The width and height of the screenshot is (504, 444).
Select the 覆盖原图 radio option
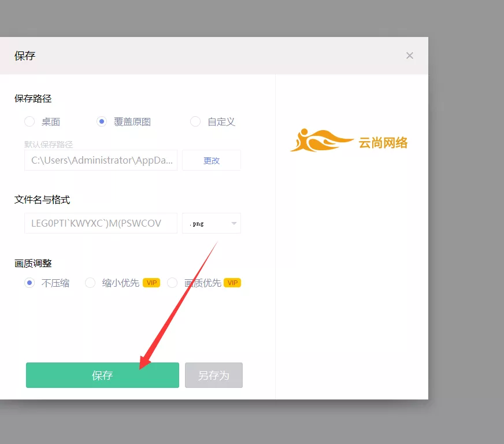coord(102,121)
